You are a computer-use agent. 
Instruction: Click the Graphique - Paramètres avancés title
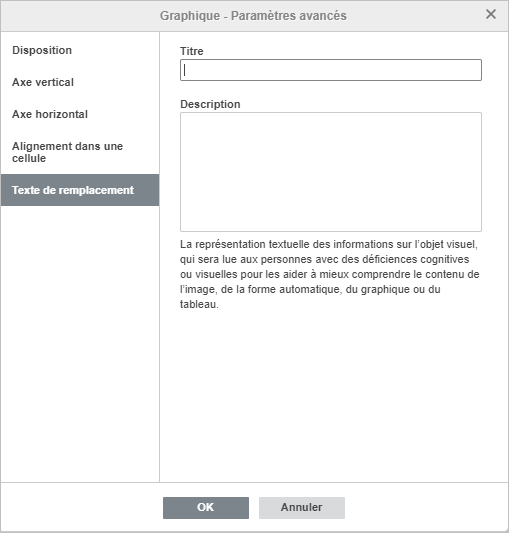pyautogui.click(x=253, y=16)
